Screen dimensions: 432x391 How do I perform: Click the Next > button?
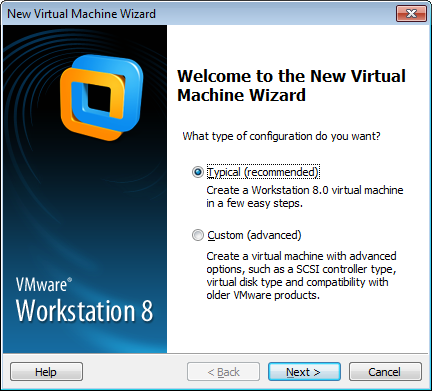pos(304,372)
